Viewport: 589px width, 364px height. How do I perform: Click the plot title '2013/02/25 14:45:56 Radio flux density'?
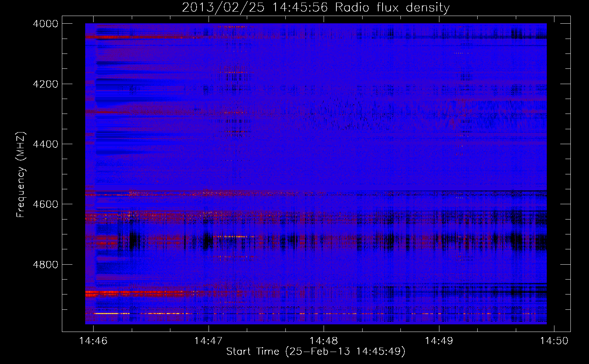[316, 7]
